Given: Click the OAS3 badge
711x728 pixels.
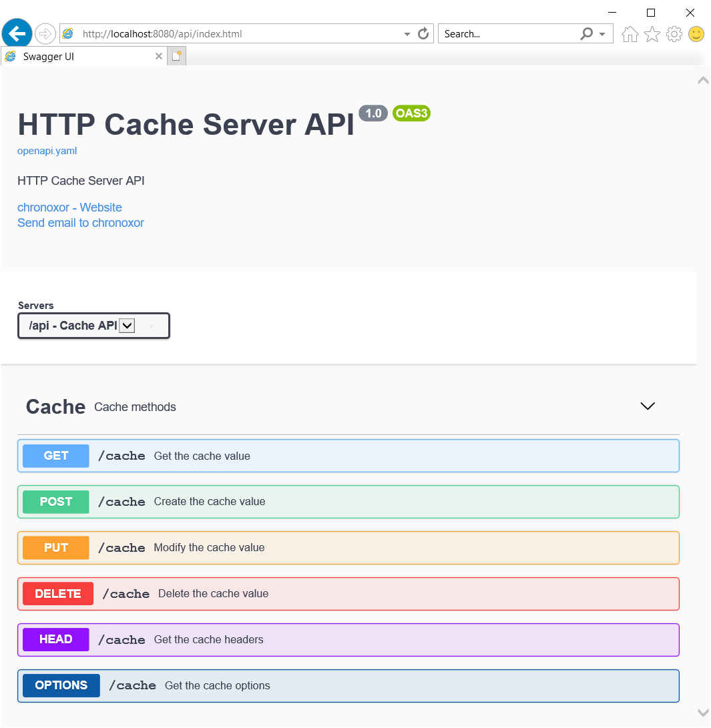Looking at the screenshot, I should [411, 113].
